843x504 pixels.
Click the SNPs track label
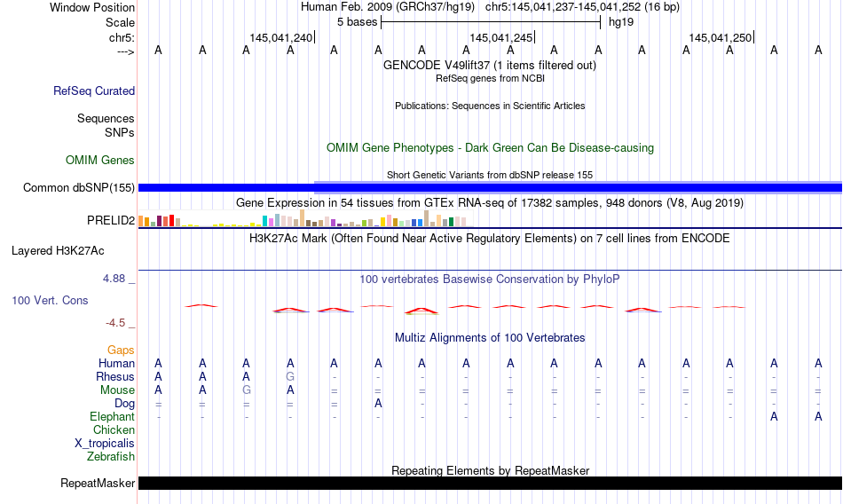click(x=120, y=132)
